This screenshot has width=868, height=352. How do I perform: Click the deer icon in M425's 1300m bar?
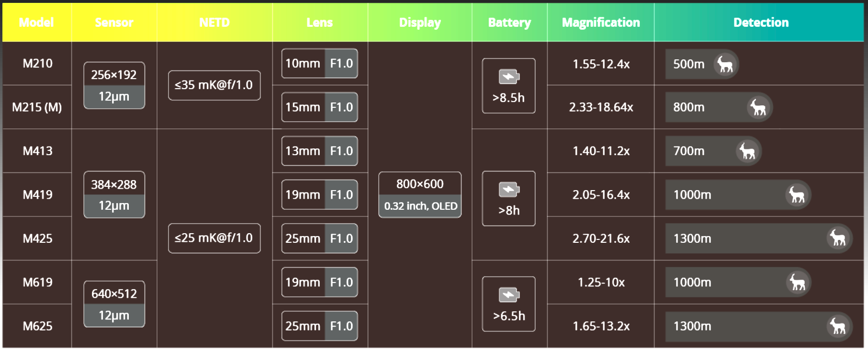tap(838, 238)
